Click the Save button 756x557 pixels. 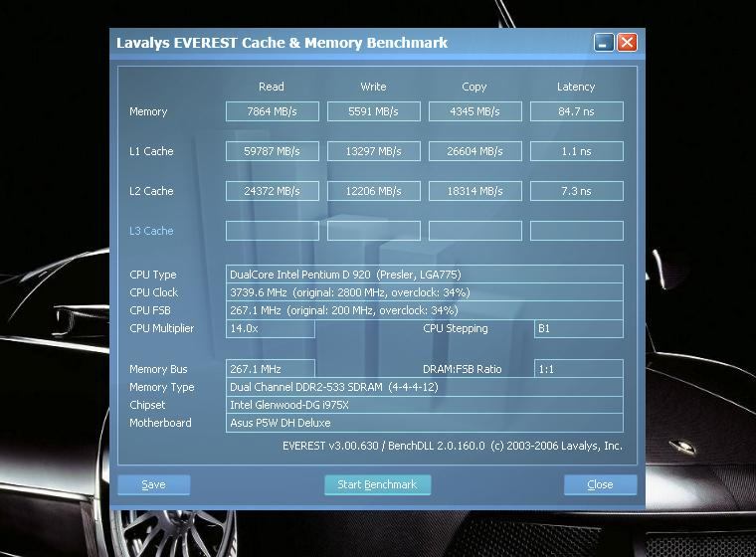coord(154,484)
